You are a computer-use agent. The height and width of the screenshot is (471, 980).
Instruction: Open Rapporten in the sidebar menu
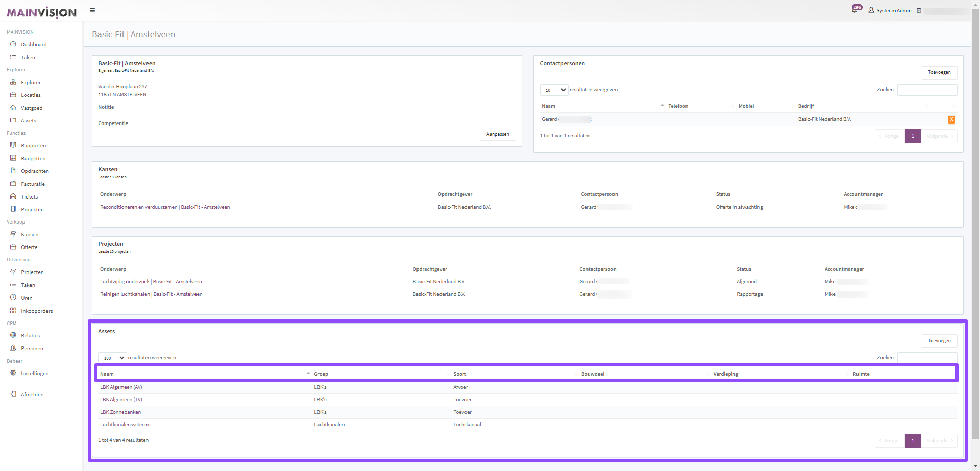[33, 146]
